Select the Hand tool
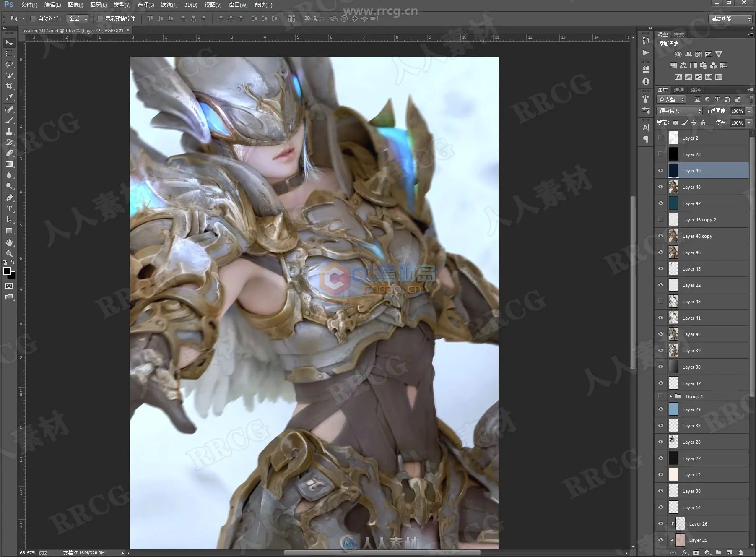756x557 pixels. pyautogui.click(x=9, y=243)
